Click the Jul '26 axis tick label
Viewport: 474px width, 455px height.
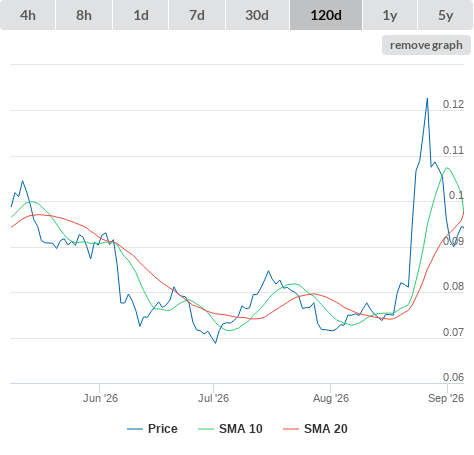click(213, 398)
